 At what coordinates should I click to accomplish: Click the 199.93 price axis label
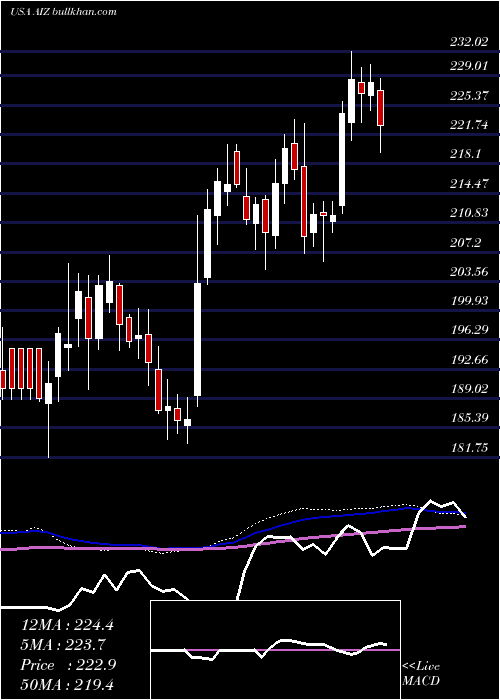469,301
